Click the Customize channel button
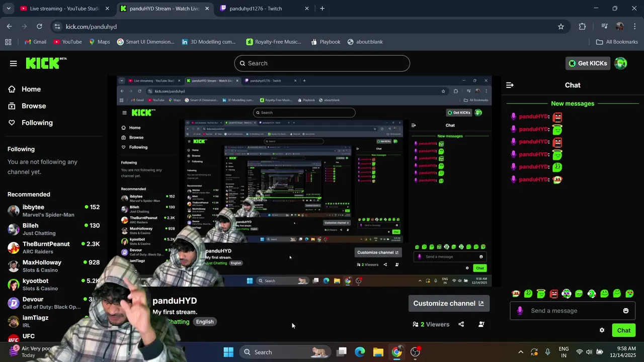The image size is (644, 362). [448, 303]
